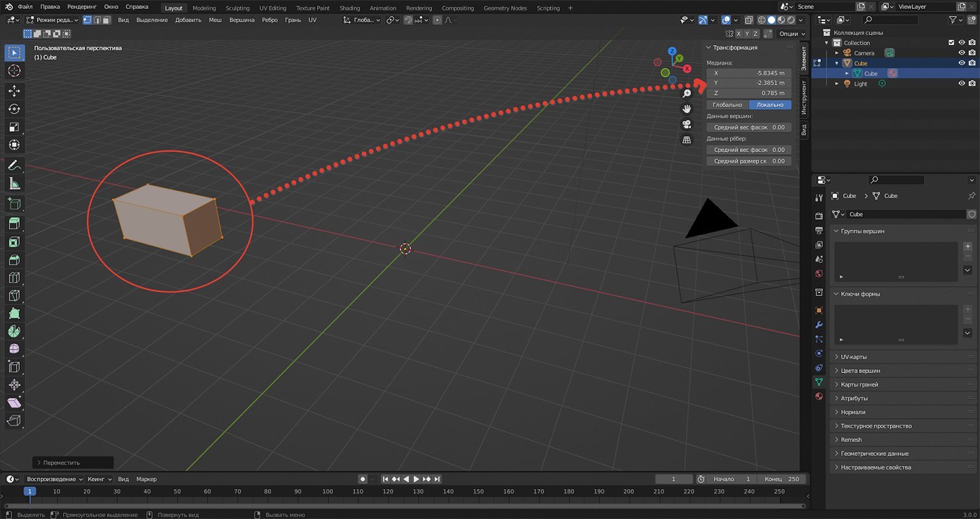
Task: Open the Material properties tab icon
Action: pos(819,396)
